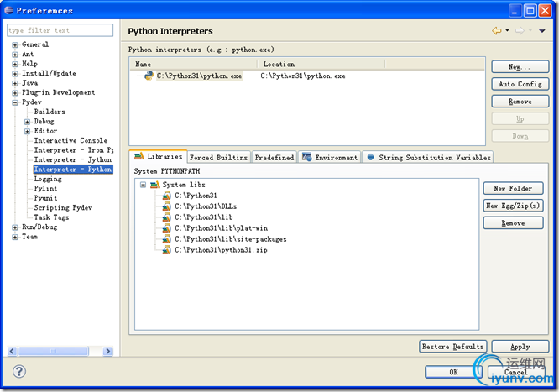Open the Predefined tab
The height and width of the screenshot is (392, 559).
tap(274, 157)
